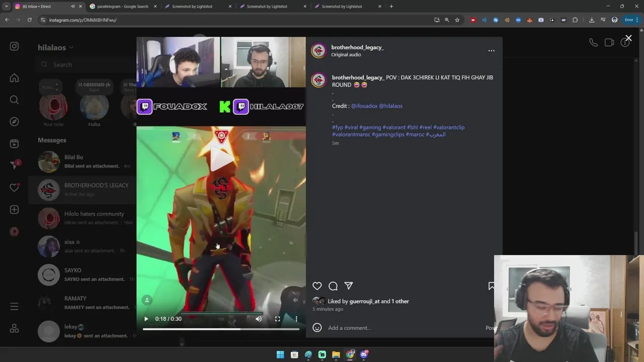Zoom control magnifier in address bar
The width and height of the screenshot is (644, 362).
[x=447, y=20]
